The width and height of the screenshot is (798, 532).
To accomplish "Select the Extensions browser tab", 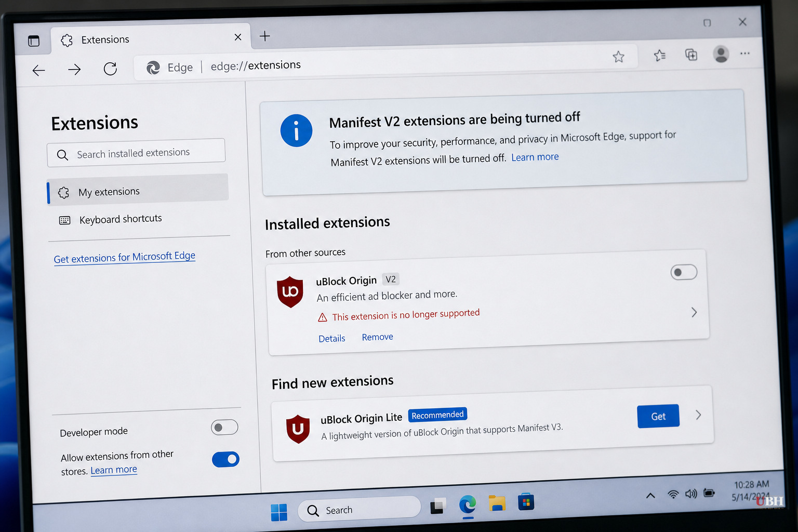I will tap(151, 39).
